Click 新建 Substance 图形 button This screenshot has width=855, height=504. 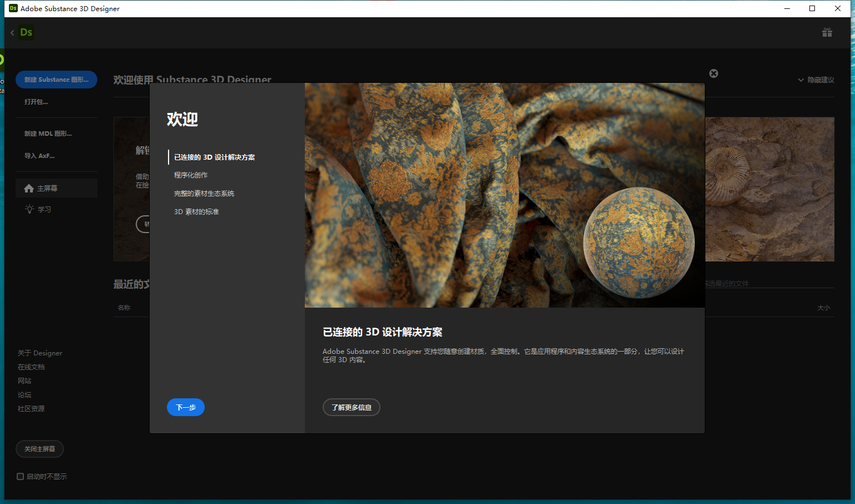click(56, 80)
